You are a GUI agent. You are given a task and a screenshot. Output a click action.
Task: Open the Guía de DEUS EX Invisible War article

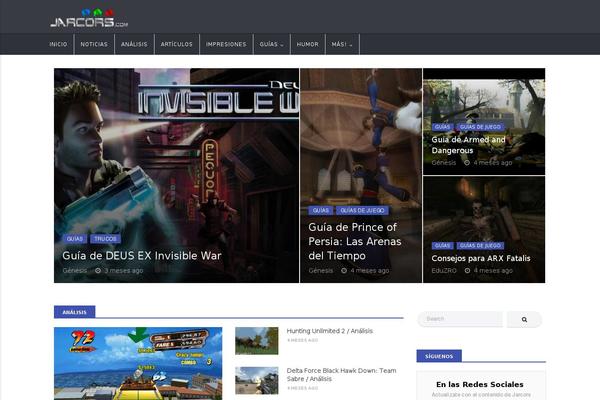pyautogui.click(x=142, y=256)
